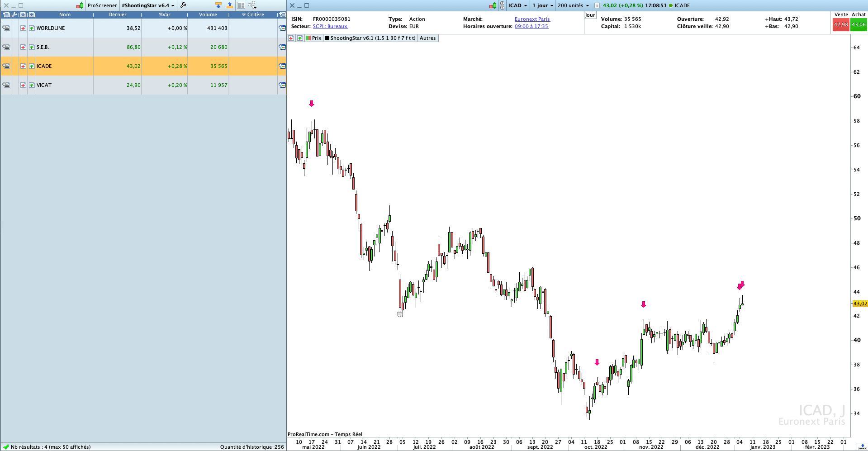Screen dimensions: 868x451
Task: Open the 1 jour timeframe dropdown
Action: [542, 5]
